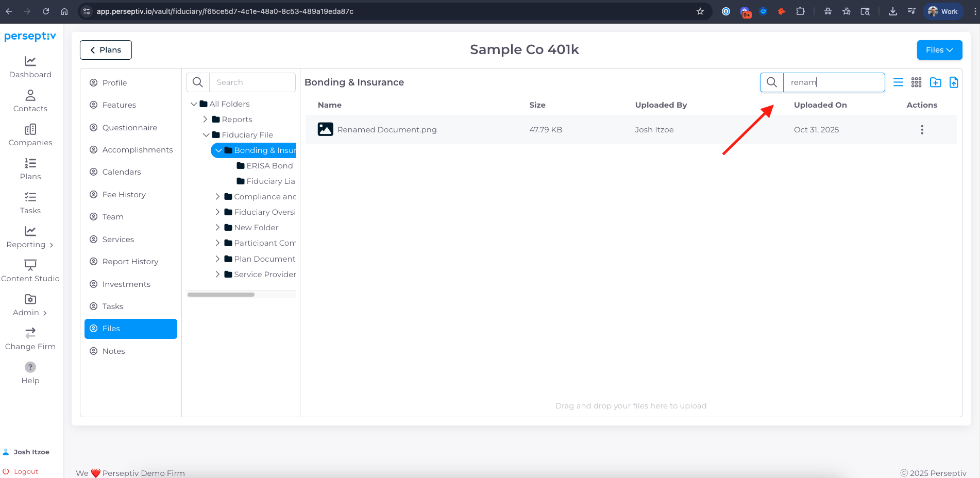This screenshot has height=478, width=980.
Task: Open actions menu for Renamed Document.png
Action: click(x=922, y=130)
